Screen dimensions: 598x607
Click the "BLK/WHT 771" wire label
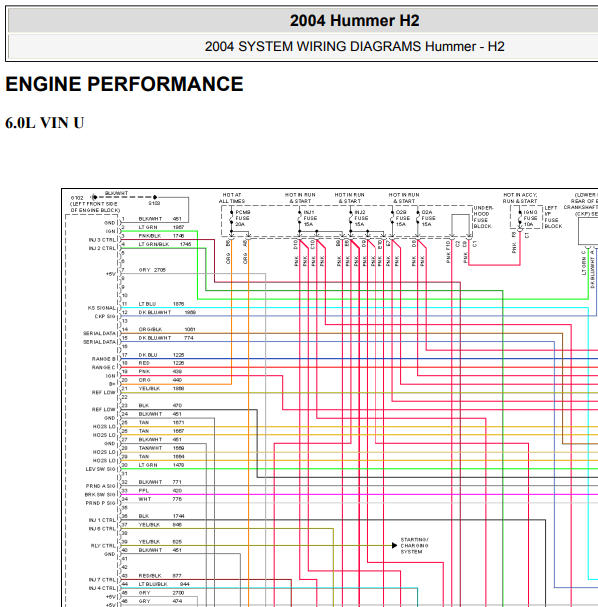pos(160,482)
